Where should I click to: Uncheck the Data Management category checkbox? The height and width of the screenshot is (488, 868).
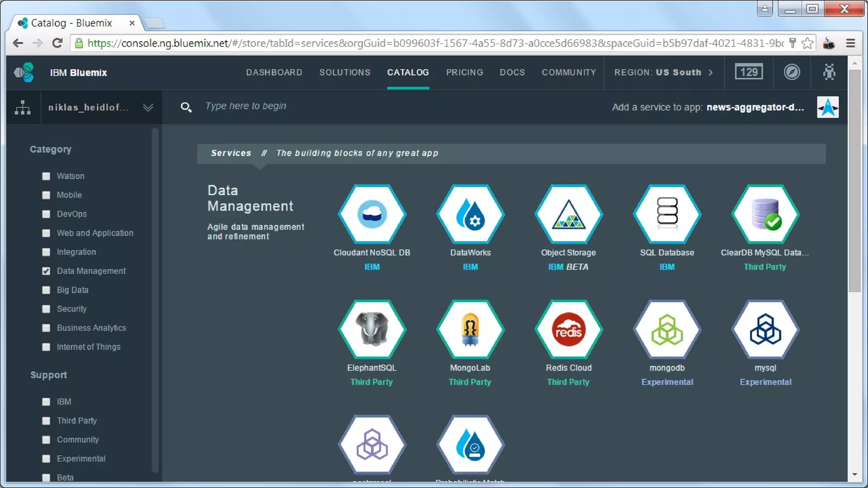click(46, 271)
